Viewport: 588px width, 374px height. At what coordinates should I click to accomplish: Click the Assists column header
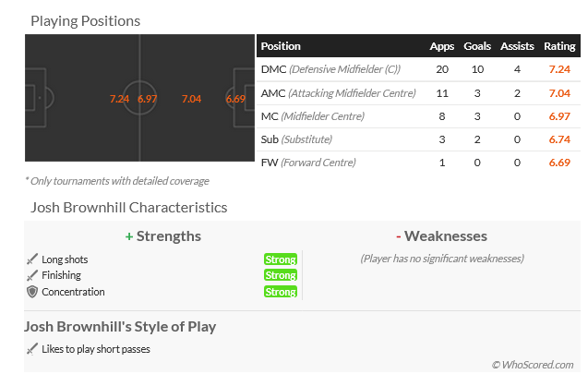517,46
